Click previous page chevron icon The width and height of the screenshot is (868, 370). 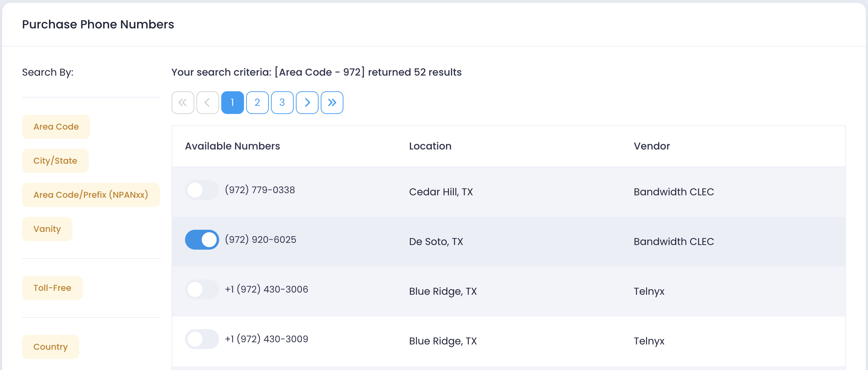[x=207, y=103]
